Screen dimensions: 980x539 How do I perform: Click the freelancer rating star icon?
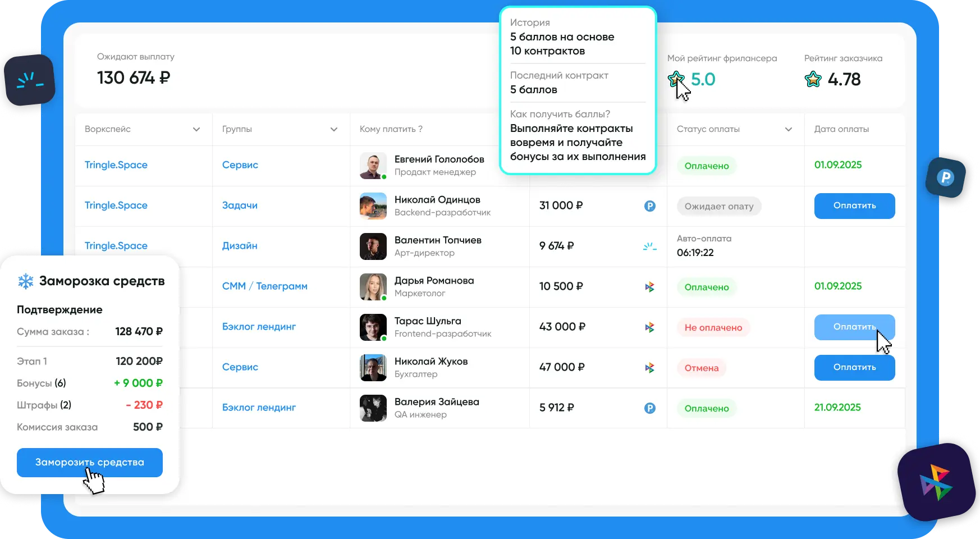pos(676,79)
